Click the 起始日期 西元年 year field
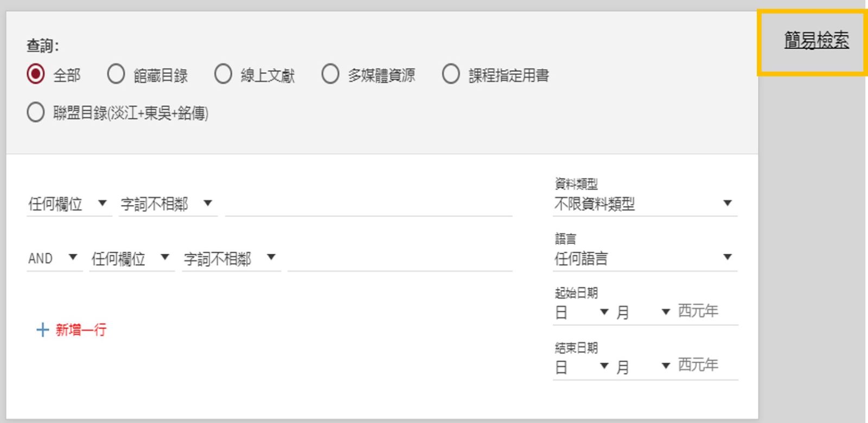Image resolution: width=868 pixels, height=423 pixels. pos(706,311)
